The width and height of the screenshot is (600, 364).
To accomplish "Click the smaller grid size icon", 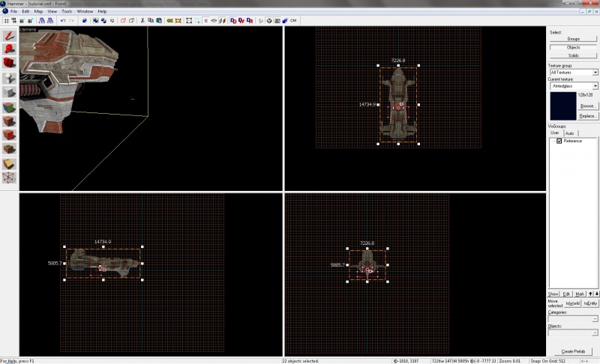I will click(22, 21).
